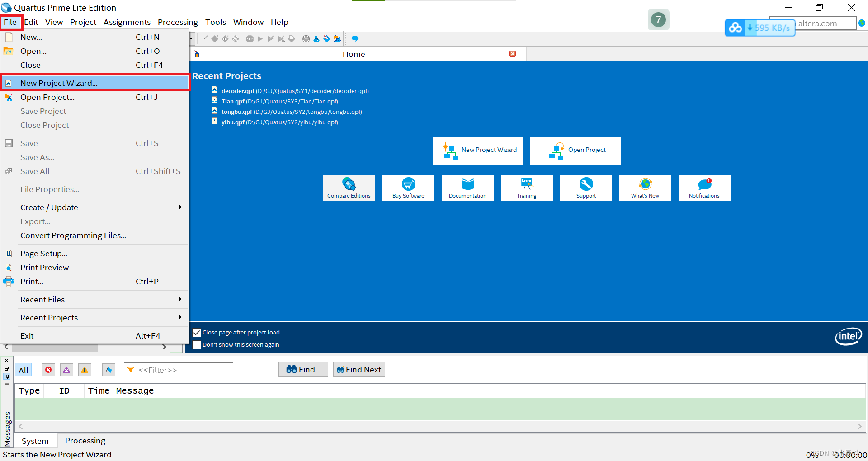Viewport: 868px width, 461px height.
Task: Expand the Recent Projects submenu
Action: [94, 318]
